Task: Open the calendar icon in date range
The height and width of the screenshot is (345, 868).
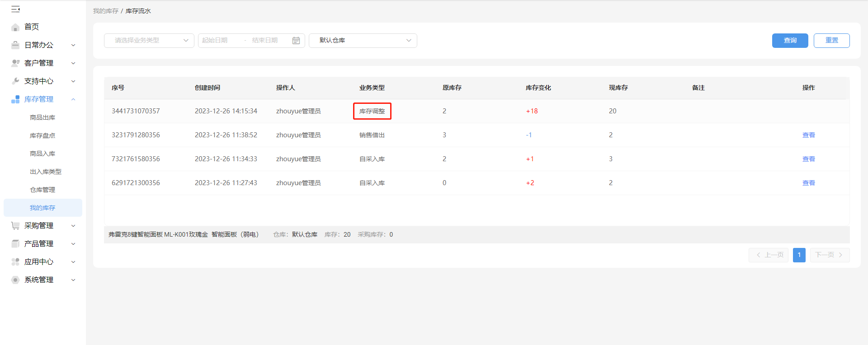Action: 296,41
